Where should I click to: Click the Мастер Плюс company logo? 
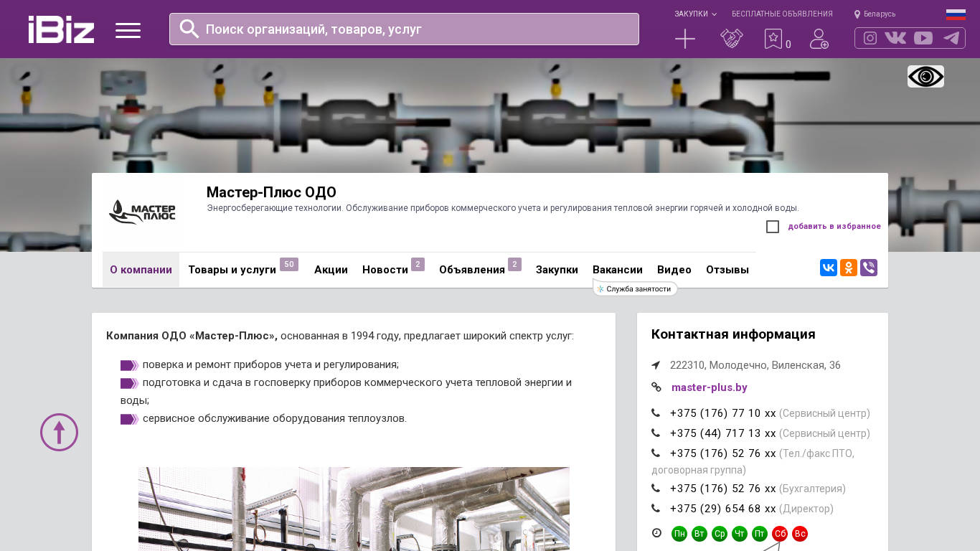[141, 212]
